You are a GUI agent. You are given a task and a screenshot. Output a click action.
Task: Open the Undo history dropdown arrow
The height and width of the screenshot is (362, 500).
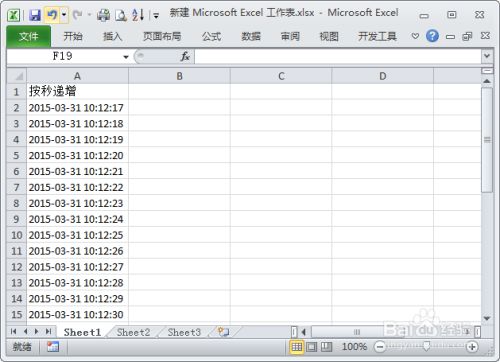[x=64, y=15]
